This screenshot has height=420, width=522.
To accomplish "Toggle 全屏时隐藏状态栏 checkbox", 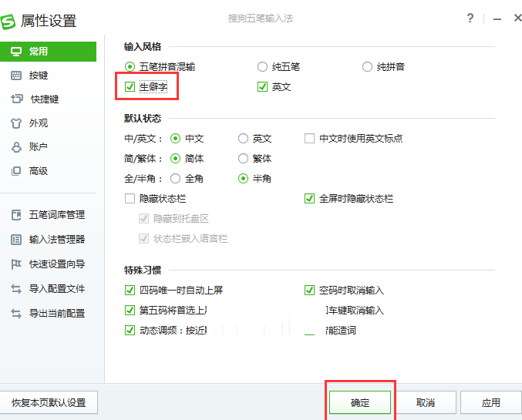I will (310, 199).
